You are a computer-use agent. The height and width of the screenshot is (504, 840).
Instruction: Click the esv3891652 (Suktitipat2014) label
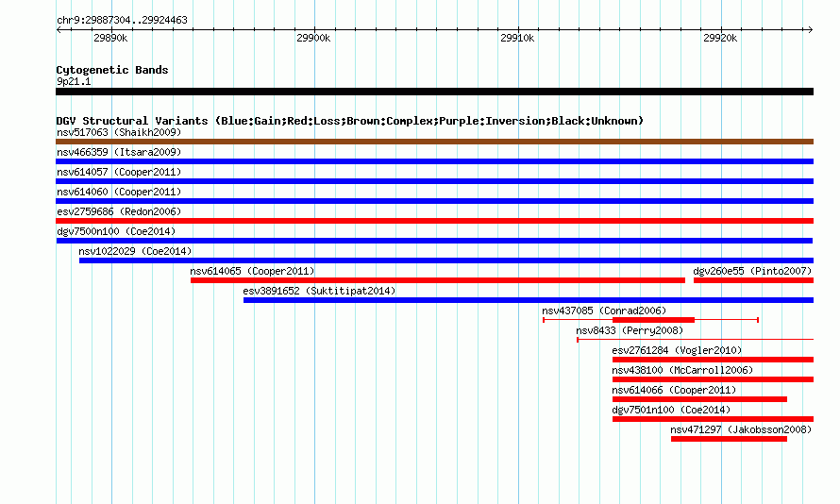(319, 291)
